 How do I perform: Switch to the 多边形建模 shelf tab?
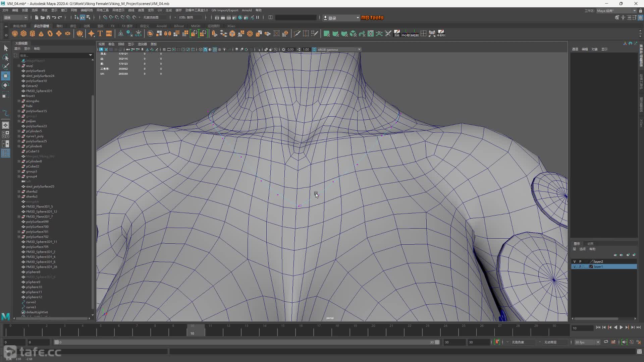(41, 26)
